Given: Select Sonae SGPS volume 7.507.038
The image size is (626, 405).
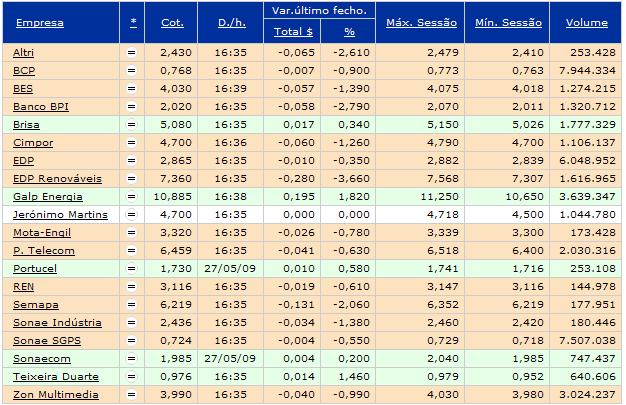Looking at the screenshot, I should click(587, 340).
